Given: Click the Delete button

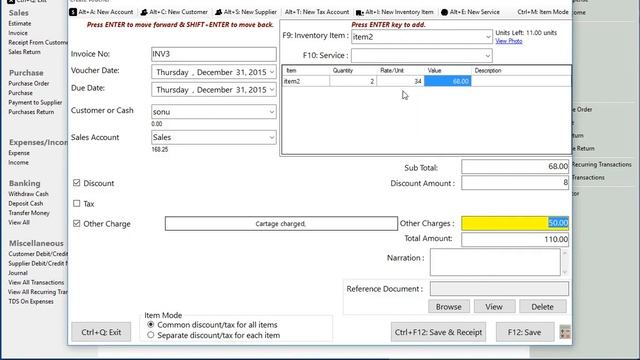Looking at the screenshot, I should coord(542,307).
